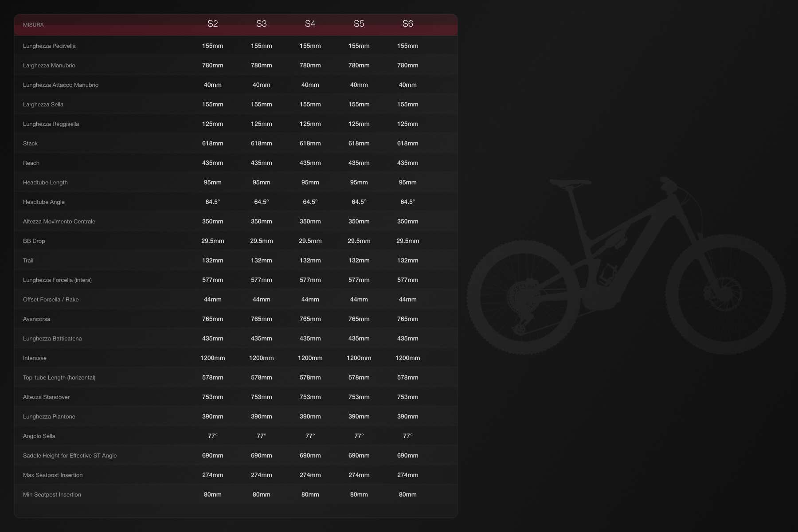Pick the S6 size column header
The height and width of the screenshot is (532, 798).
(407, 24)
